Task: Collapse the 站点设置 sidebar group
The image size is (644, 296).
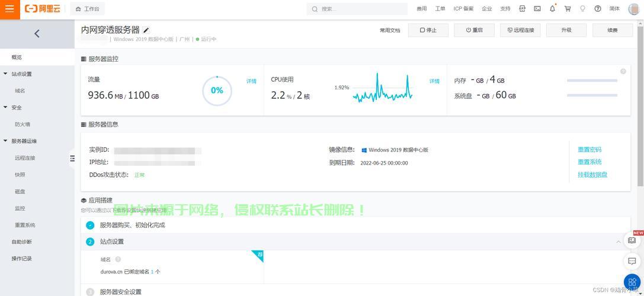Action: (x=6, y=74)
